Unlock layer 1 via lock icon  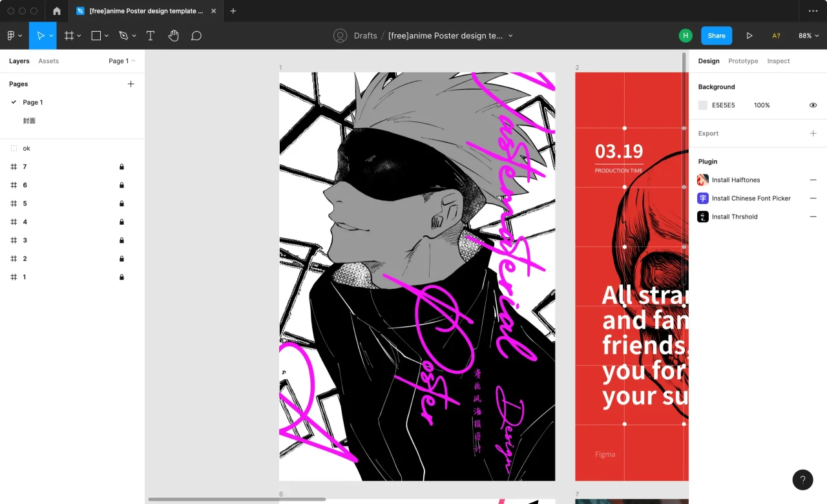pyautogui.click(x=121, y=277)
